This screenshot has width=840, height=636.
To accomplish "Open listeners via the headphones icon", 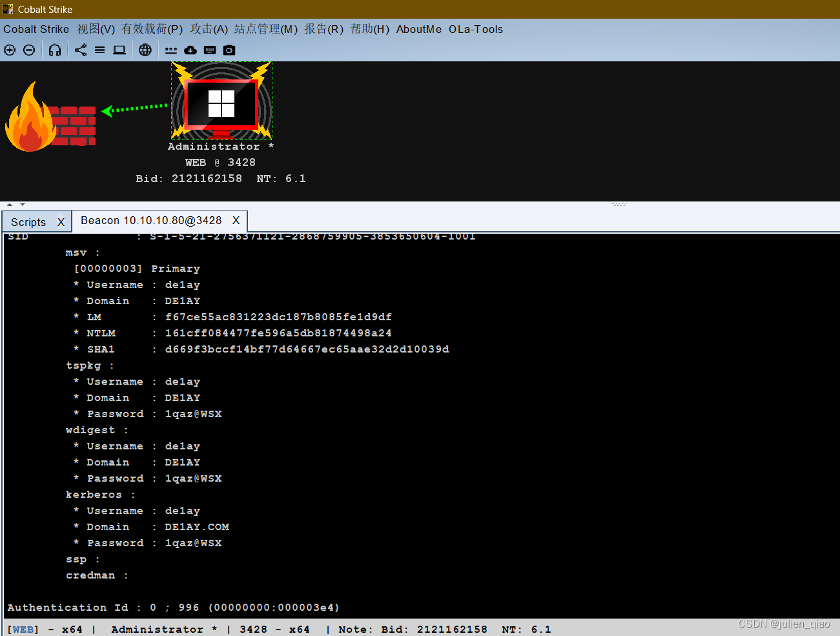I will (55, 50).
